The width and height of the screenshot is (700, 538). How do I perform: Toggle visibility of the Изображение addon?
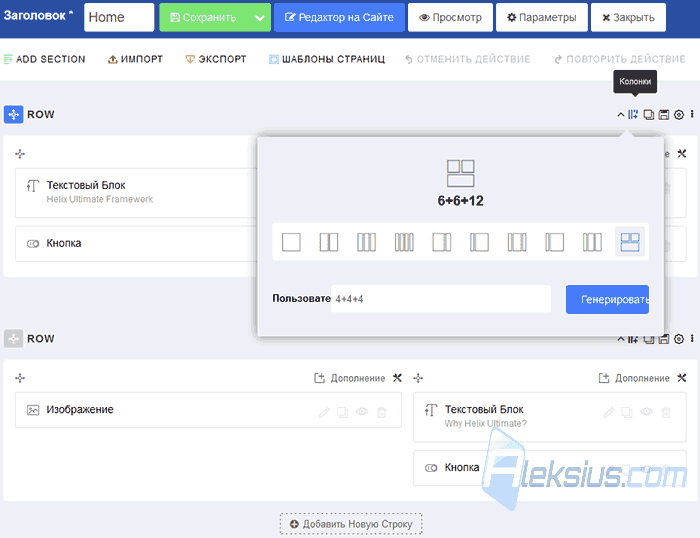[362, 412]
